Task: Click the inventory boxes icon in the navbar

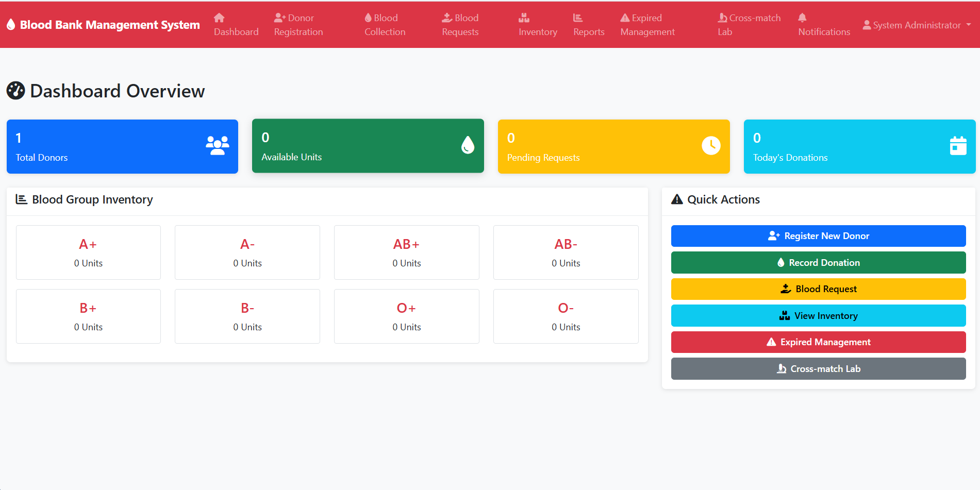Action: coord(524,17)
